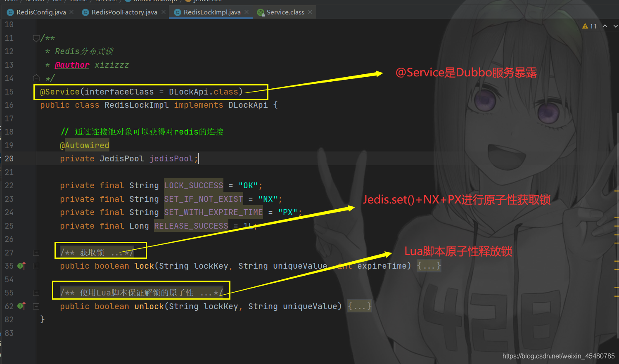The width and height of the screenshot is (619, 364).
Task: Click the Service.class file type icon
Action: click(261, 12)
